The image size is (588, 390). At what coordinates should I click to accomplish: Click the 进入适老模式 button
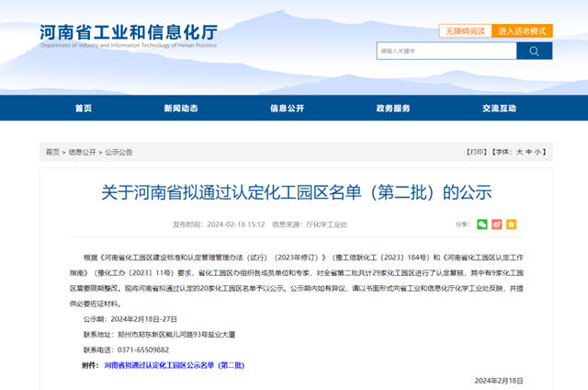[522, 30]
